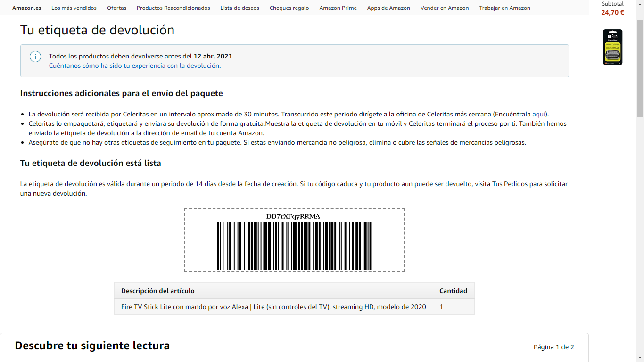Click the 'Subtotal' label in the cart sidebar
The width and height of the screenshot is (644, 362).
pyautogui.click(x=612, y=4)
